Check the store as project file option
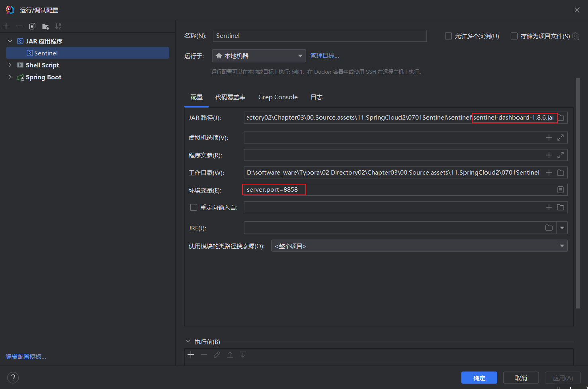Image resolution: width=588 pixels, height=389 pixels. (x=514, y=36)
